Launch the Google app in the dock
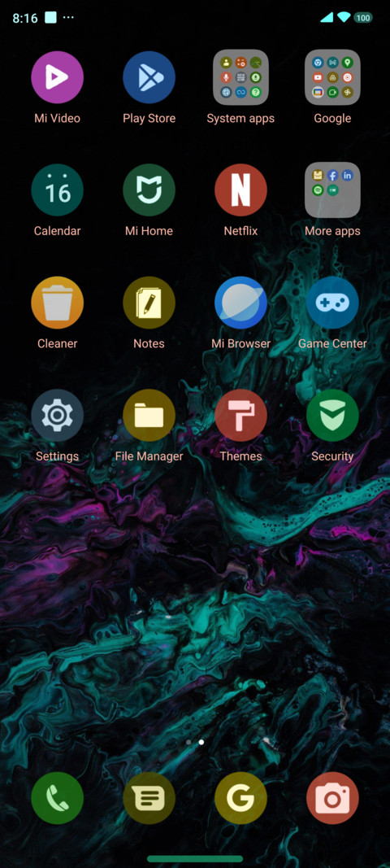 240,798
